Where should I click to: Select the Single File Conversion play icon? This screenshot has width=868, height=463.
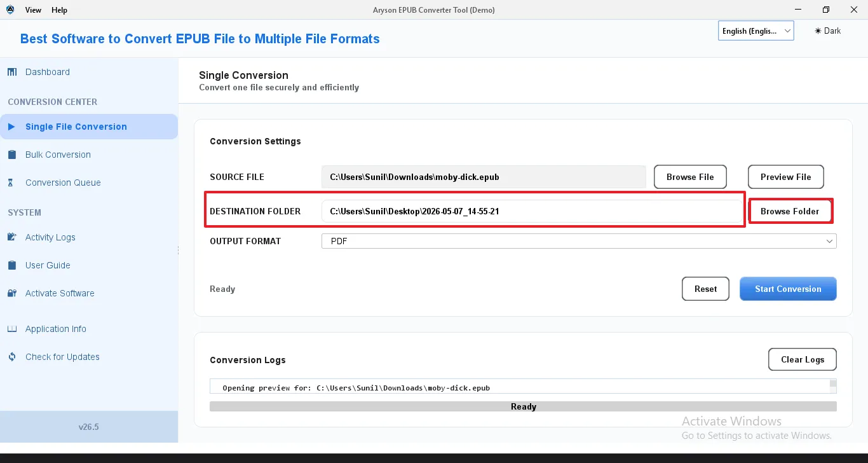click(11, 127)
